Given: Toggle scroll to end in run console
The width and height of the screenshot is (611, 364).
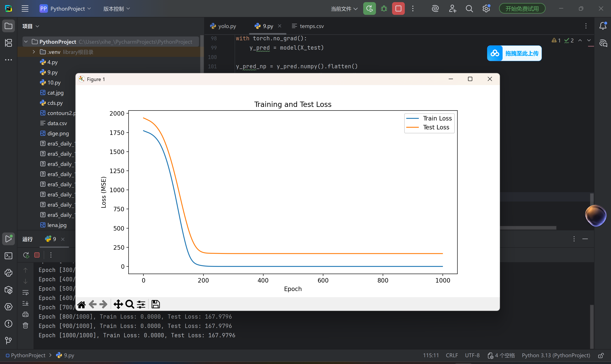Looking at the screenshot, I should 25,303.
